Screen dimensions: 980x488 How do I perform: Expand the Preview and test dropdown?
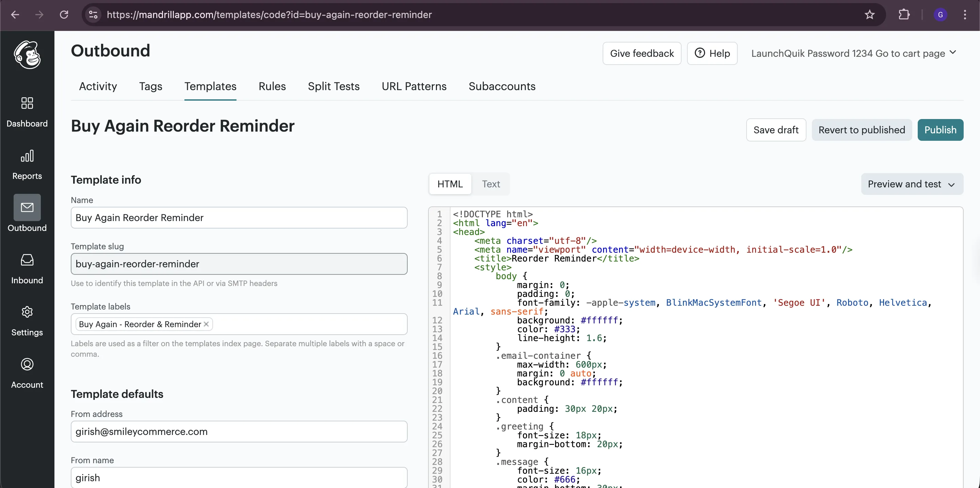pyautogui.click(x=912, y=184)
